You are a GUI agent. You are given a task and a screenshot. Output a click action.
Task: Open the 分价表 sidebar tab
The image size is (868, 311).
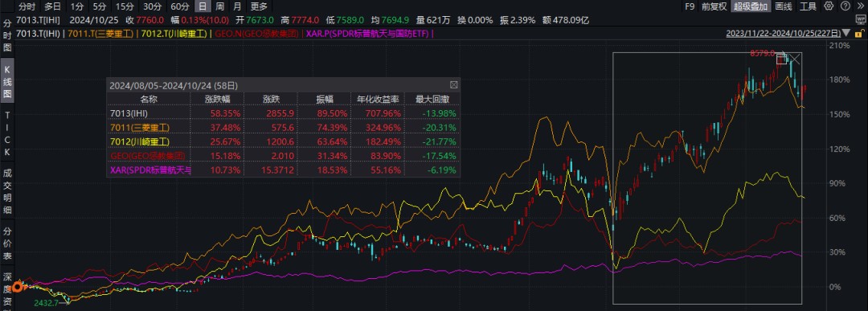point(7,243)
